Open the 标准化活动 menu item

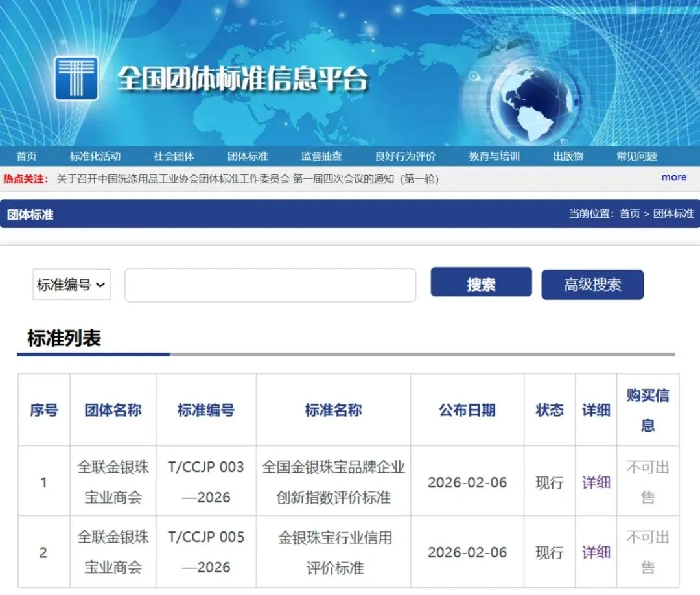(95, 156)
